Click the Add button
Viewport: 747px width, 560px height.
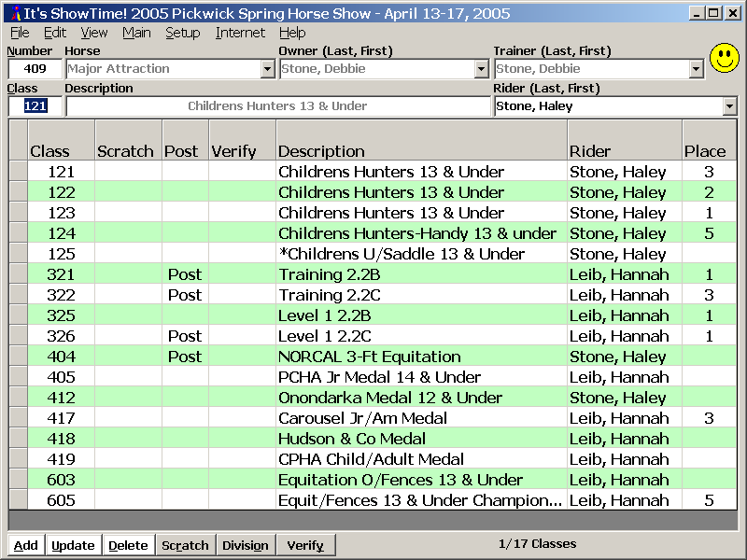click(x=26, y=545)
